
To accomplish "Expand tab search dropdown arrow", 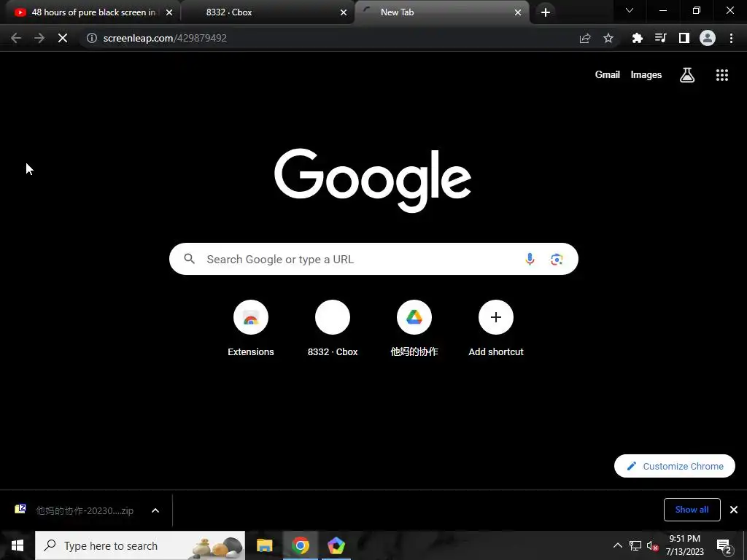I will pyautogui.click(x=630, y=10).
